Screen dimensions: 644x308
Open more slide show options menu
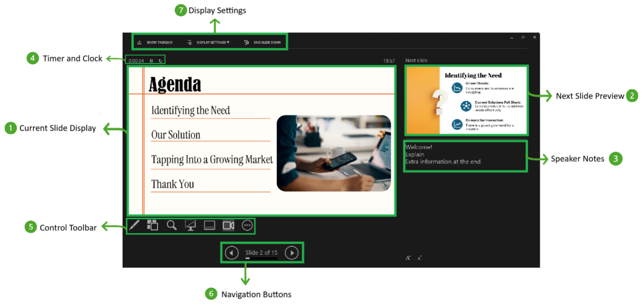coord(246,226)
